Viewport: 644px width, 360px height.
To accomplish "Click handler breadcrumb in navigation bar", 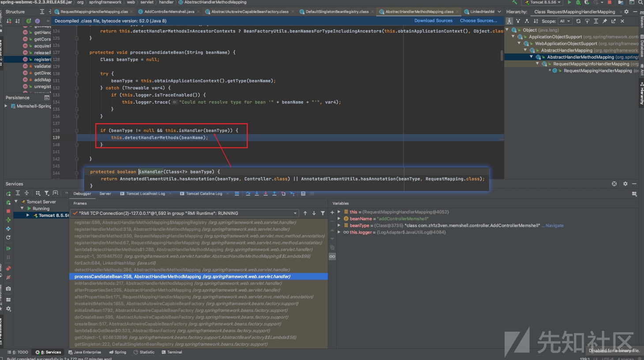I will [x=166, y=2].
